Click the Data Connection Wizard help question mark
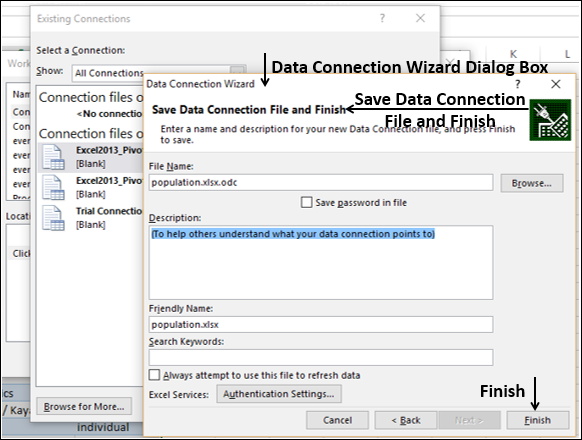 (x=517, y=84)
